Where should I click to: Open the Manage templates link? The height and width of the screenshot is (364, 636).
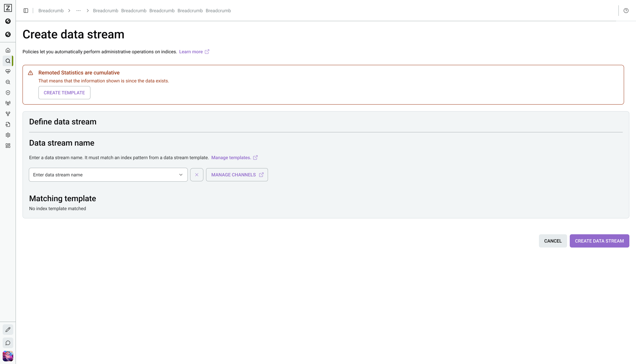[231, 158]
